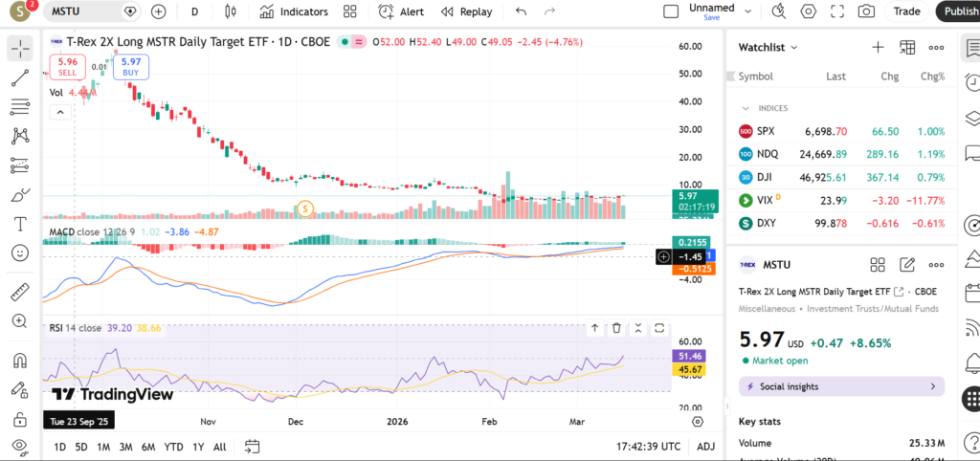Select the 3M time range tab
The width and height of the screenshot is (980, 461).
click(x=125, y=447)
